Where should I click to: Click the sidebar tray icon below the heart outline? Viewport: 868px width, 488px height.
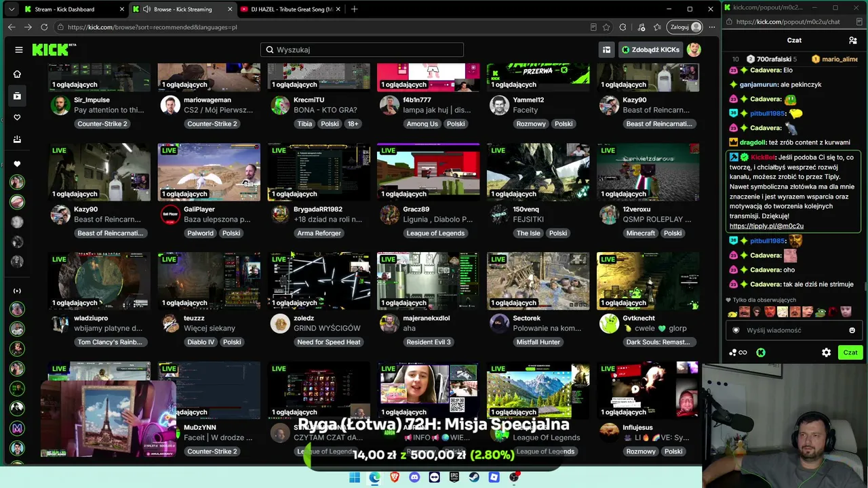click(x=18, y=139)
